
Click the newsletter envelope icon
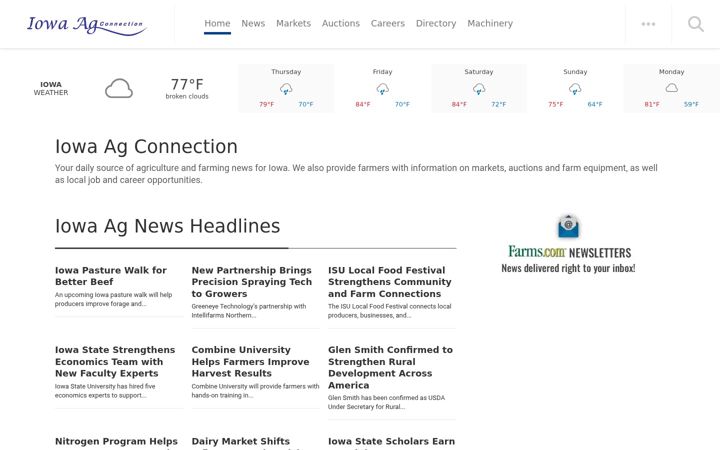tap(568, 226)
